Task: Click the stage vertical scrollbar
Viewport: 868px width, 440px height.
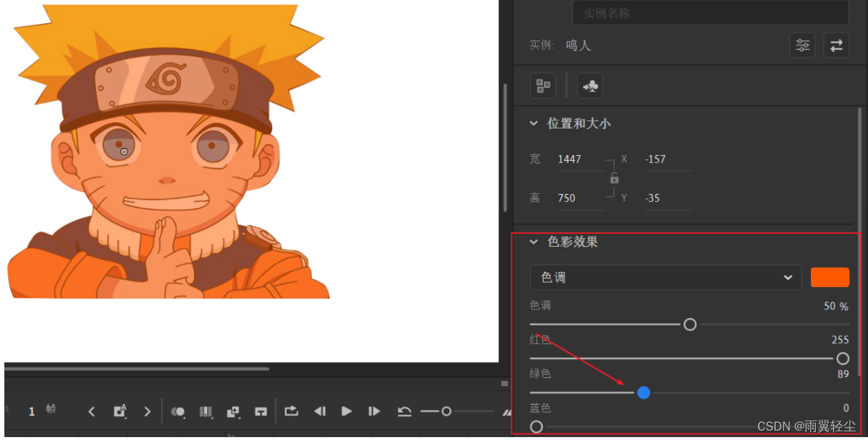Action: pyautogui.click(x=505, y=147)
